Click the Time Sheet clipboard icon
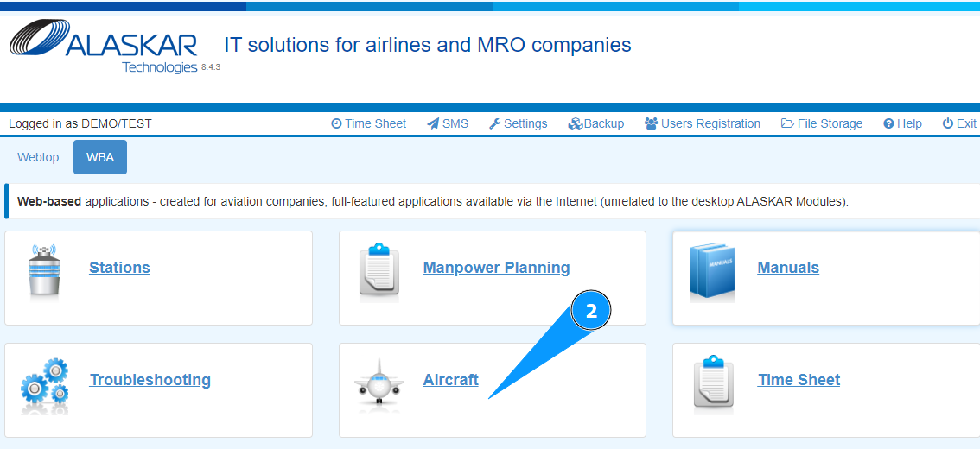Screen dimensions: 980x449 click(713, 384)
